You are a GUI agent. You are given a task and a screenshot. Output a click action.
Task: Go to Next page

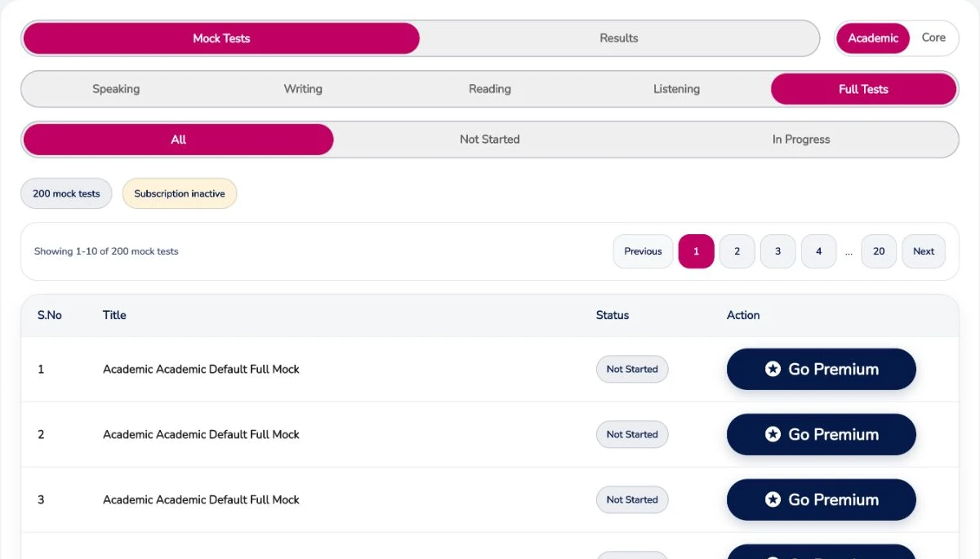tap(924, 251)
